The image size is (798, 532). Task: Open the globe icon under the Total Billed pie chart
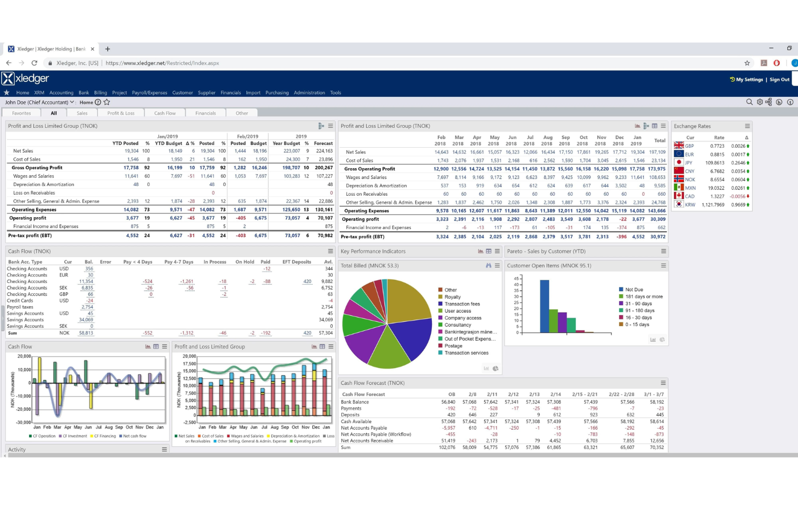coord(496,369)
